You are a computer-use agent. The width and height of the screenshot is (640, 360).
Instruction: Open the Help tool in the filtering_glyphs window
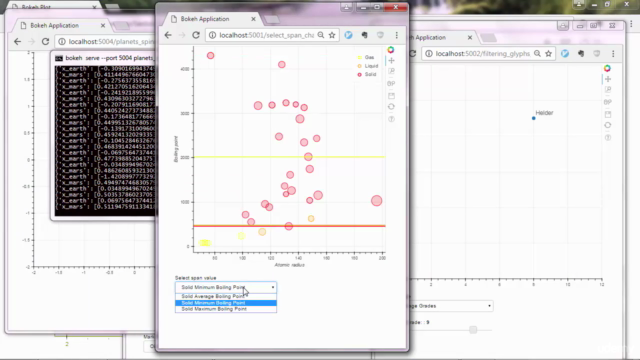pos(608,138)
